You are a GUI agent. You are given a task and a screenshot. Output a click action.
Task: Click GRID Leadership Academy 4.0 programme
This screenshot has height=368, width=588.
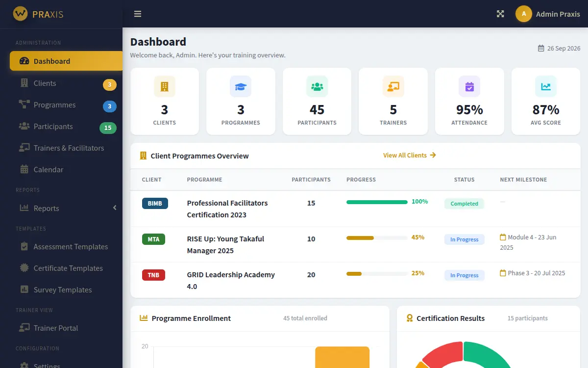[231, 280]
